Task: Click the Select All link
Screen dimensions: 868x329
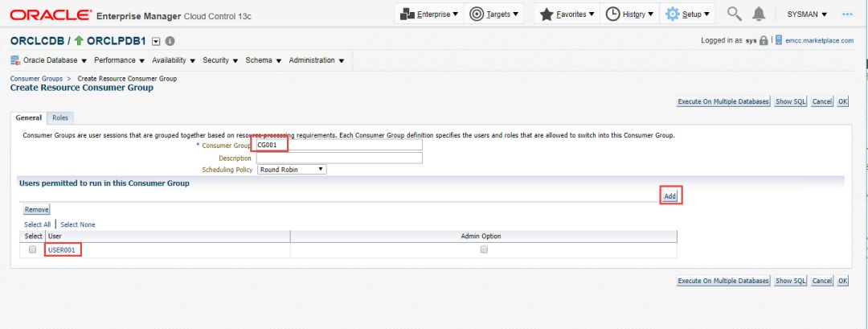Action: click(x=37, y=224)
